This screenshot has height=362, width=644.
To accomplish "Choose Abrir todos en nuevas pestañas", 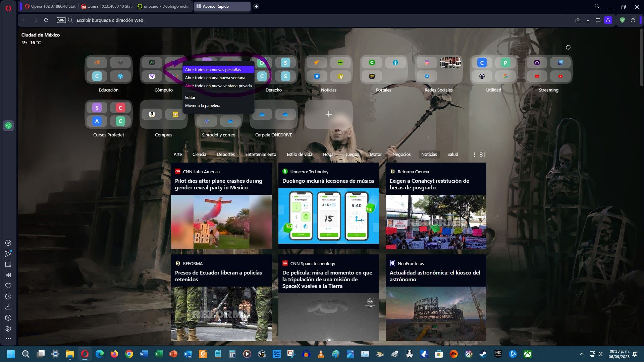I will coord(218,70).
